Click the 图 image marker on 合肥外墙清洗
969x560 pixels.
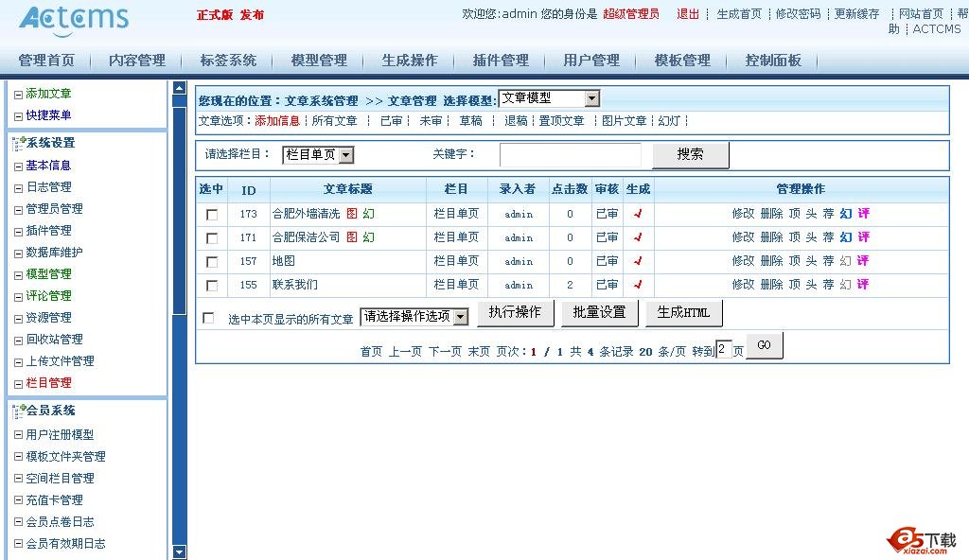tap(352, 214)
